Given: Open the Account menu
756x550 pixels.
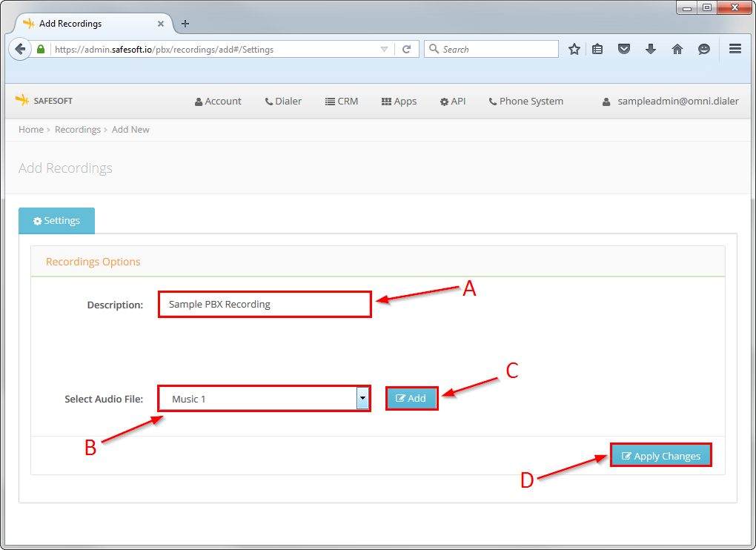Looking at the screenshot, I should click(x=218, y=102).
